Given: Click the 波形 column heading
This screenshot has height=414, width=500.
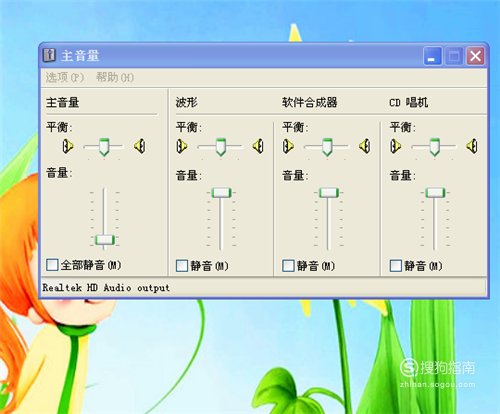Looking at the screenshot, I should pos(187,102).
